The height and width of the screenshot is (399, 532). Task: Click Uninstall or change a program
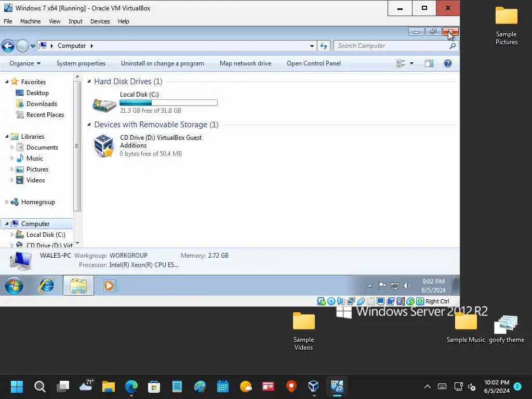point(163,63)
